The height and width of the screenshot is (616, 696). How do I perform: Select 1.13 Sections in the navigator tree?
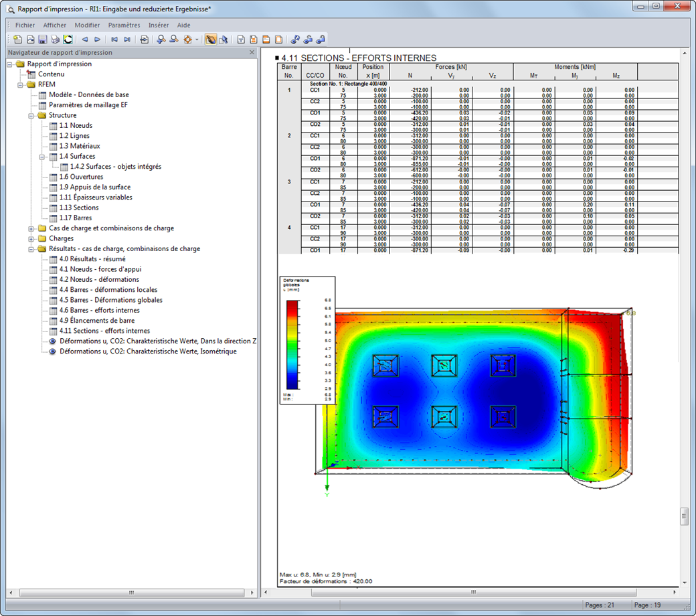coord(79,208)
